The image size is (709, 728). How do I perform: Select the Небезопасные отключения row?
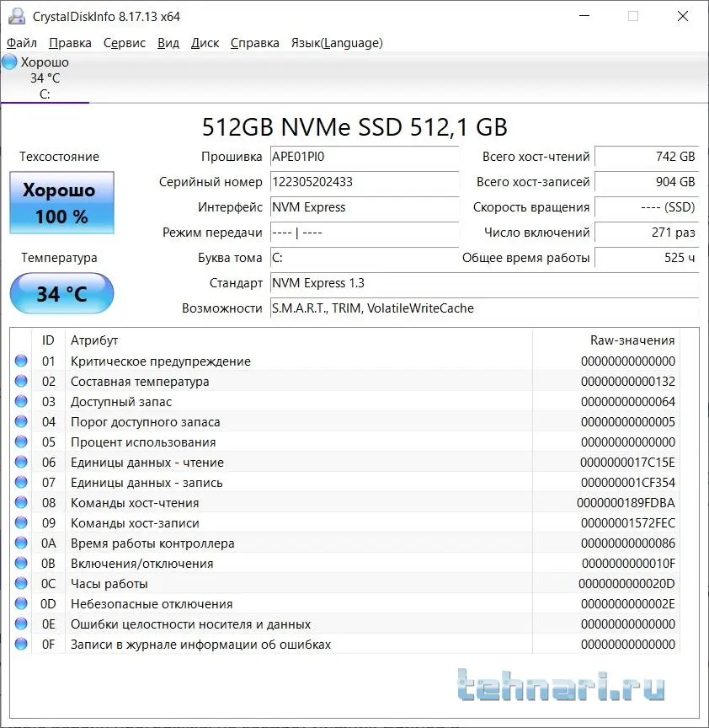point(344,603)
